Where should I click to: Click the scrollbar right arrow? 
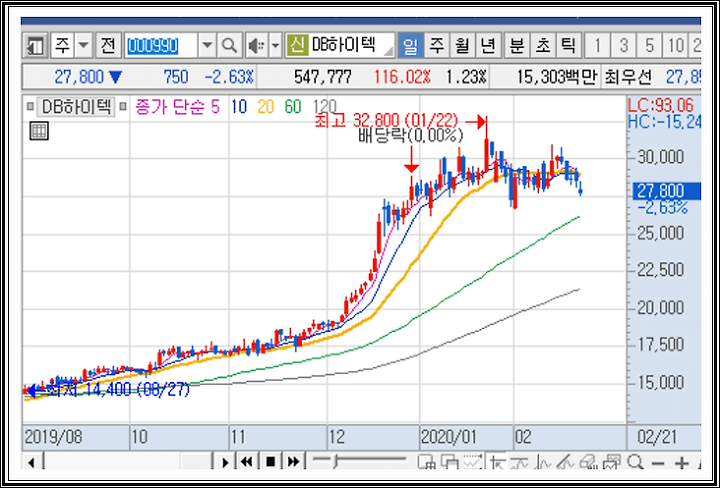(225, 462)
